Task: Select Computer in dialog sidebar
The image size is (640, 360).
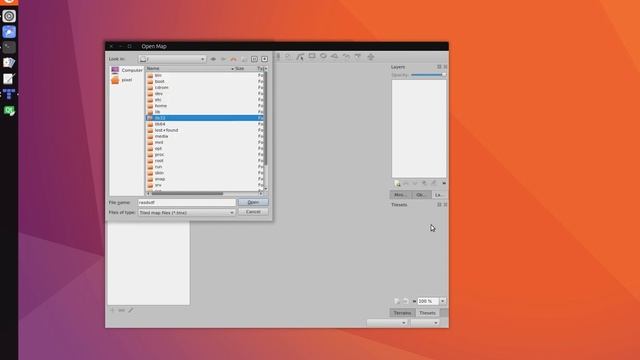Action: (x=127, y=70)
